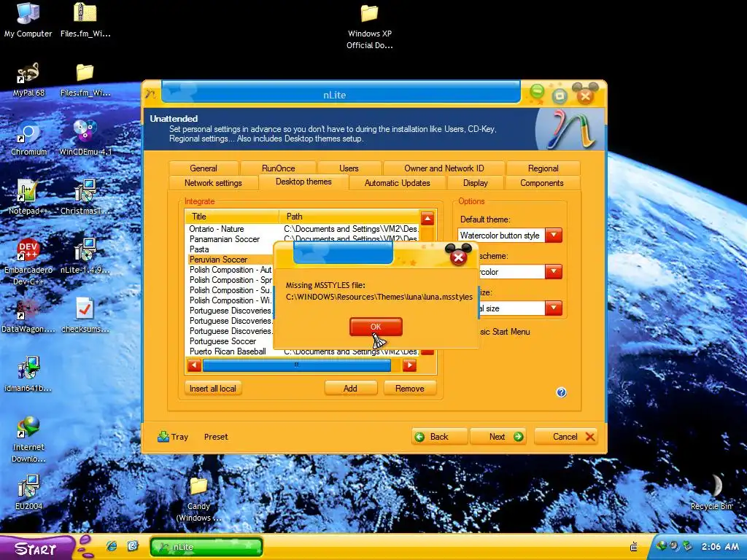This screenshot has height=560, width=747.
Task: Click the nLite title bar logo icon
Action: pyautogui.click(x=150, y=94)
